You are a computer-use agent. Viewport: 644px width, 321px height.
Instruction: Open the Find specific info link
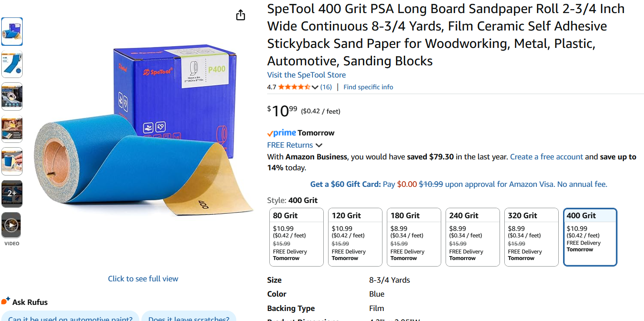click(x=368, y=87)
